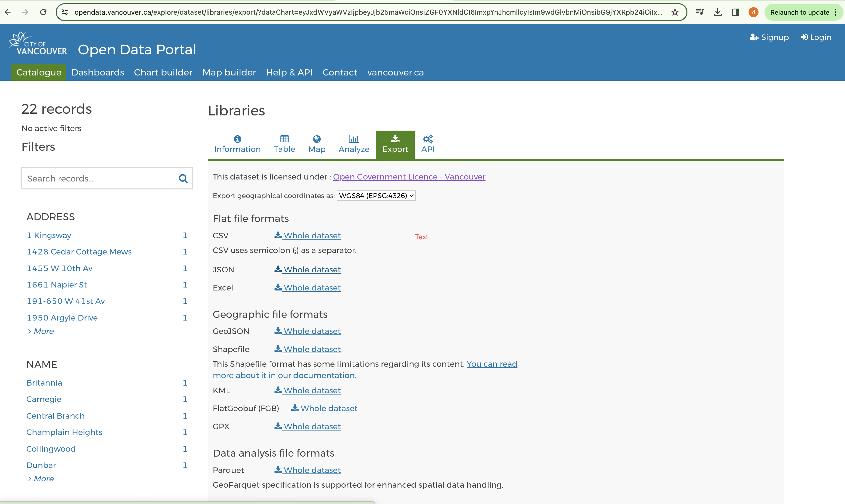Click the Relaunch to update button
The height and width of the screenshot is (504, 845).
[x=800, y=12]
